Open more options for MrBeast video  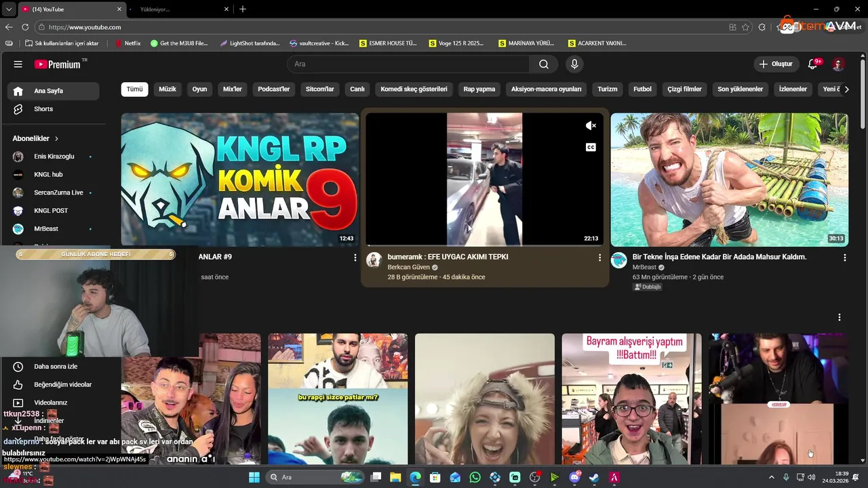coord(844,258)
